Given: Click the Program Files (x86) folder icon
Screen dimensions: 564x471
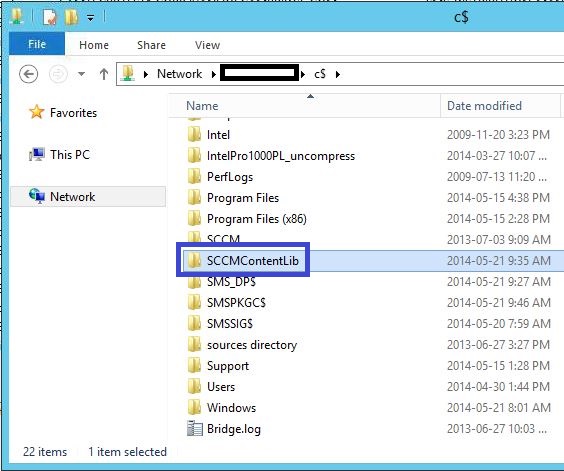Looking at the screenshot, I should (x=195, y=218).
